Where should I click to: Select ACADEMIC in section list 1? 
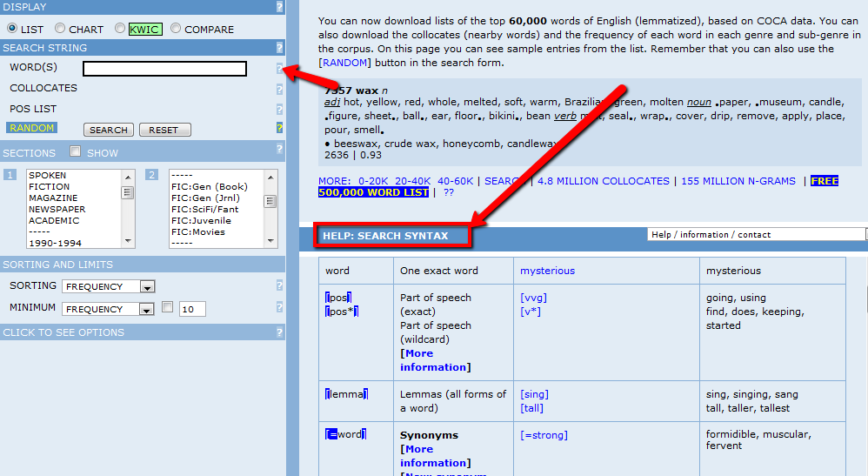[x=54, y=220]
